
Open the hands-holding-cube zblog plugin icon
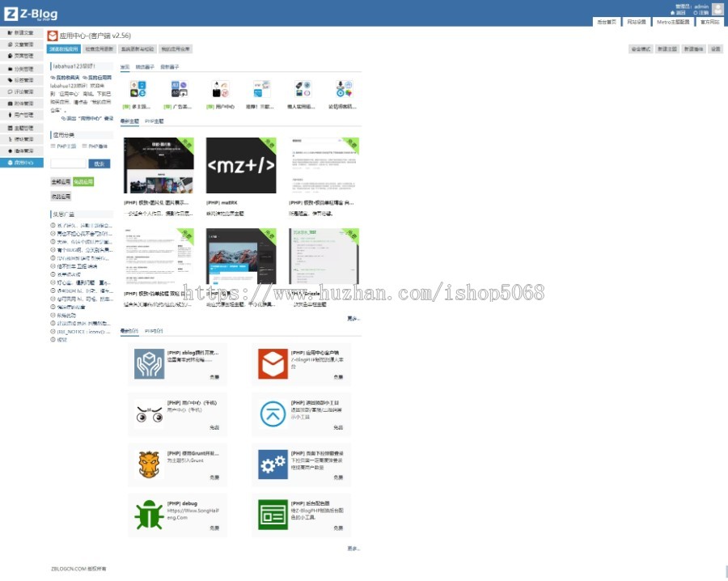click(149, 363)
